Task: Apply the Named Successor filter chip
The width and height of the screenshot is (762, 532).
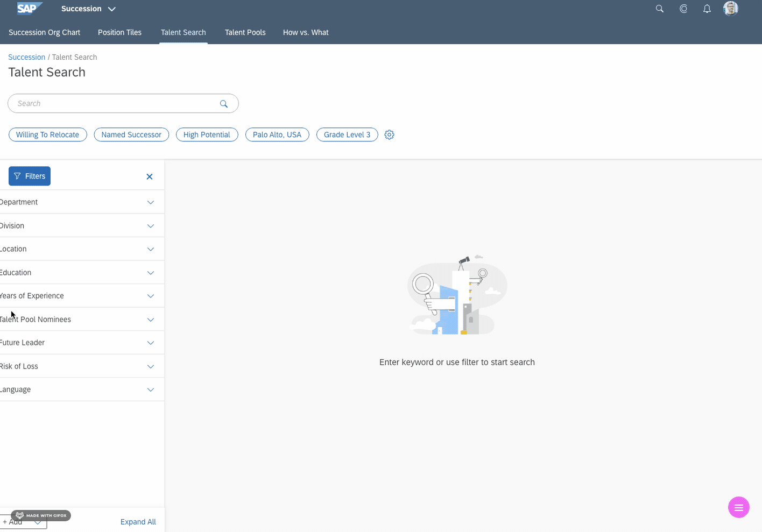Action: (x=131, y=134)
